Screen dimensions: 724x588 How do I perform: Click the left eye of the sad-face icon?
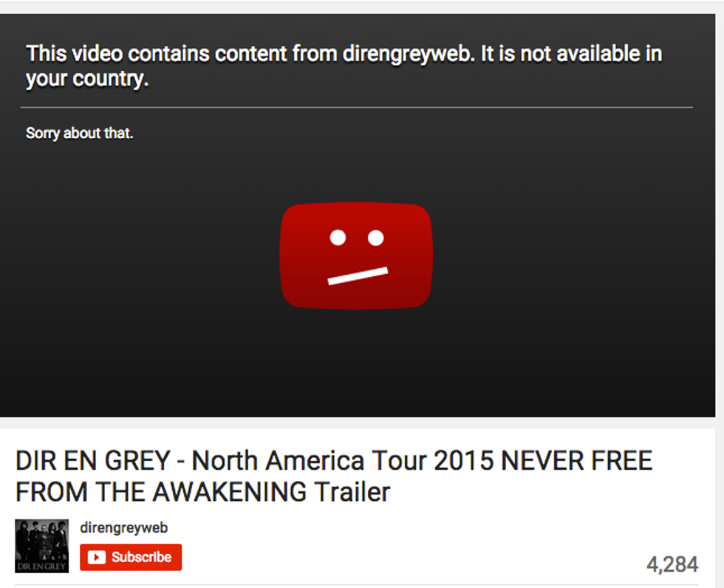tap(338, 237)
